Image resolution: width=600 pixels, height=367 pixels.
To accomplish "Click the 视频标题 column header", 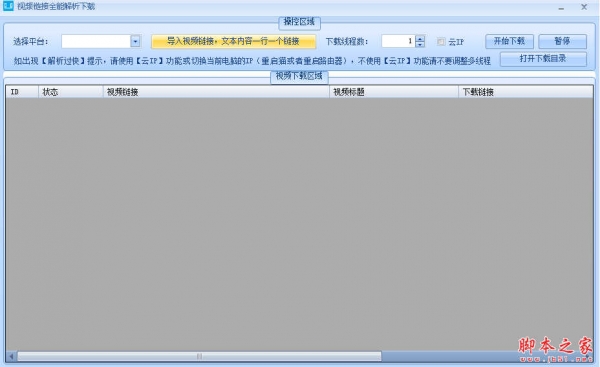I will tap(394, 92).
